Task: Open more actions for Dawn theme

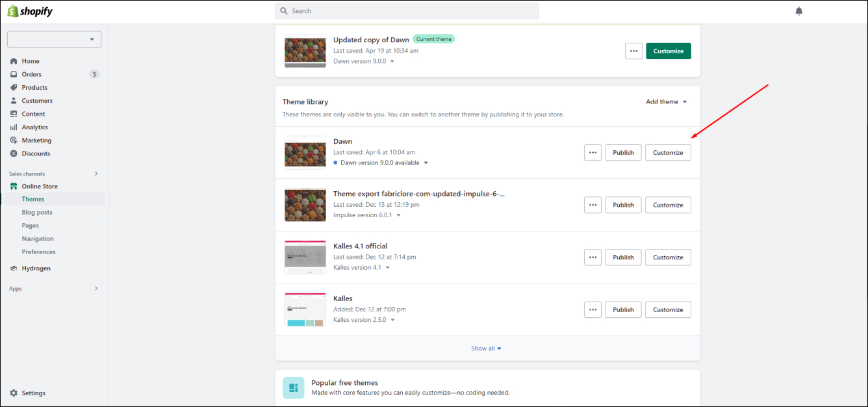Action: [593, 152]
